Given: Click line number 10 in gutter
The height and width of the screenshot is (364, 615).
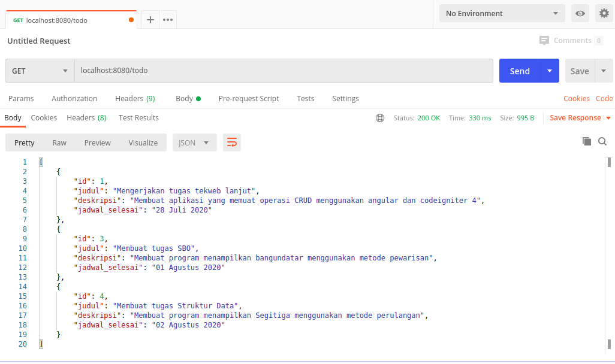Looking at the screenshot, I should (x=23, y=248).
